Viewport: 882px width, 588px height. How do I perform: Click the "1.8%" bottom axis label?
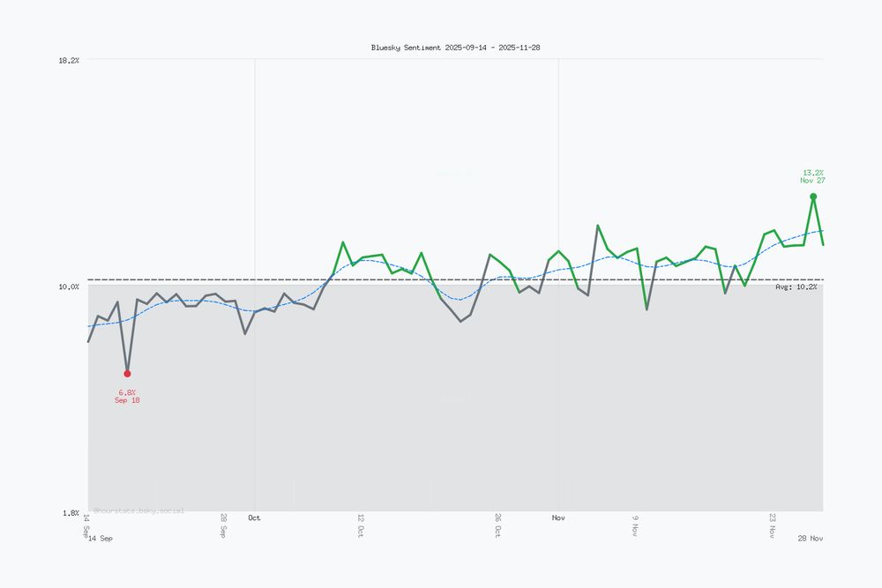(x=71, y=511)
